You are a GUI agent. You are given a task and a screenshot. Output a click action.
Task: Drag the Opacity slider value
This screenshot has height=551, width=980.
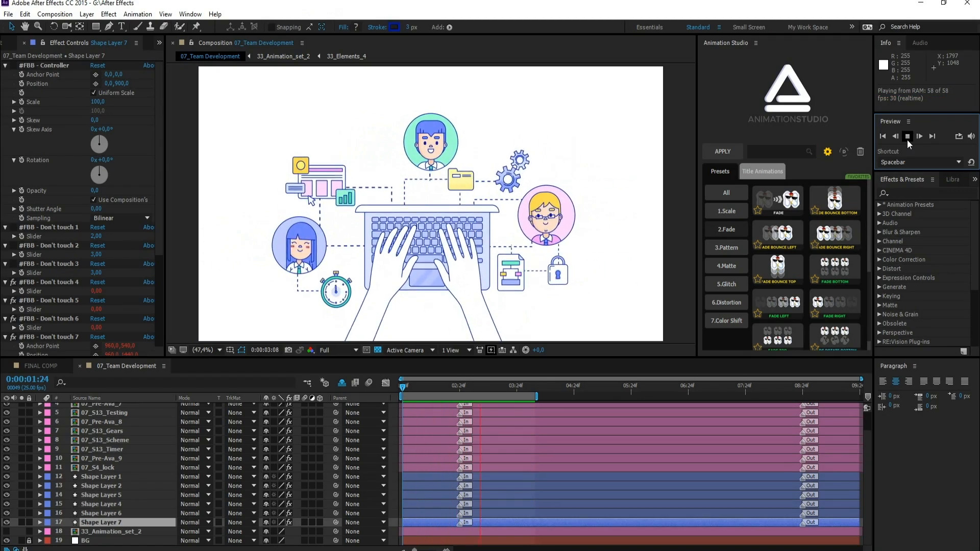point(95,190)
